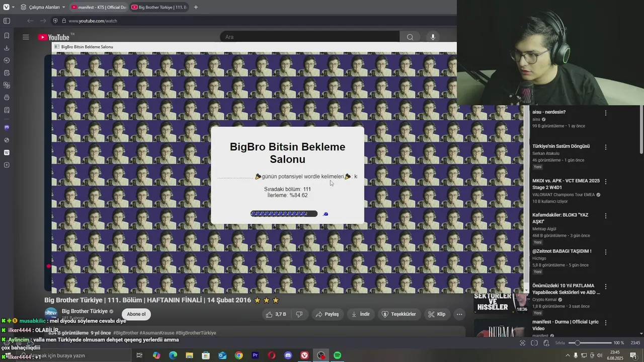This screenshot has width=644, height=362.
Task: Click the YouTube search magnifier button
Action: [x=410, y=37]
